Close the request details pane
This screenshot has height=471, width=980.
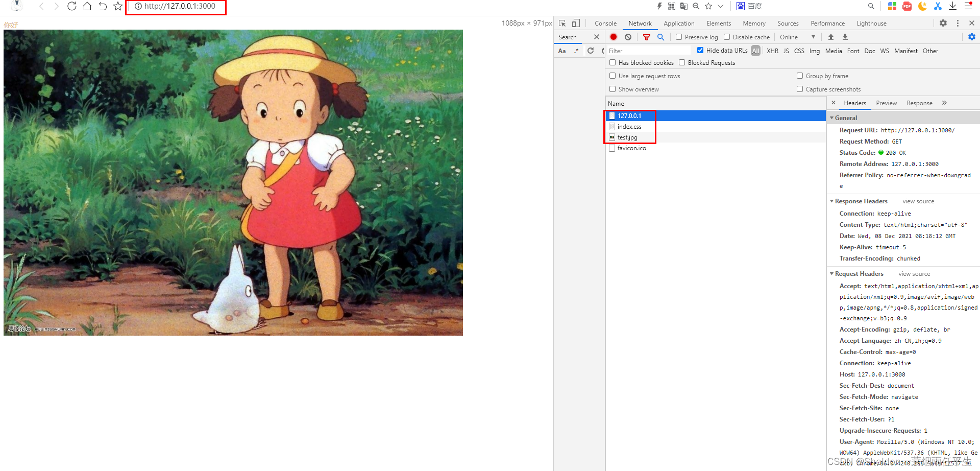[x=833, y=103]
